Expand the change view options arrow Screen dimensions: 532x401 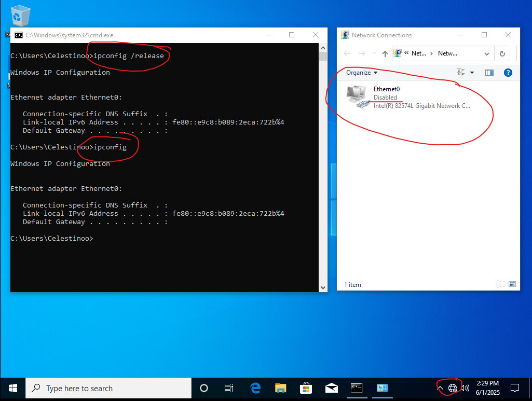(x=472, y=73)
